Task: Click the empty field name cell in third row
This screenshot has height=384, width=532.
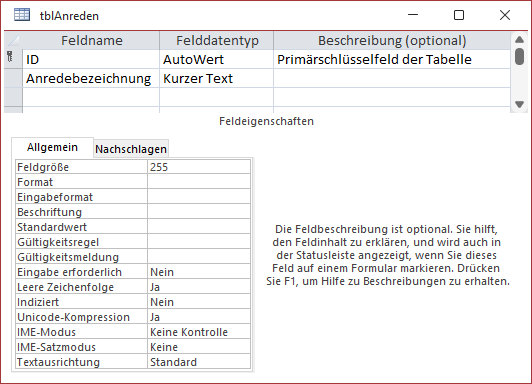Action: (x=91, y=97)
